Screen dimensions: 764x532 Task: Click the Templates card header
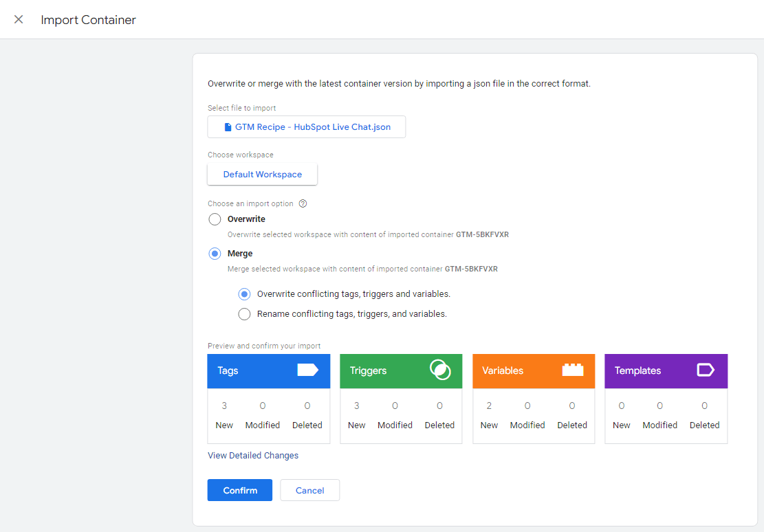tap(666, 371)
